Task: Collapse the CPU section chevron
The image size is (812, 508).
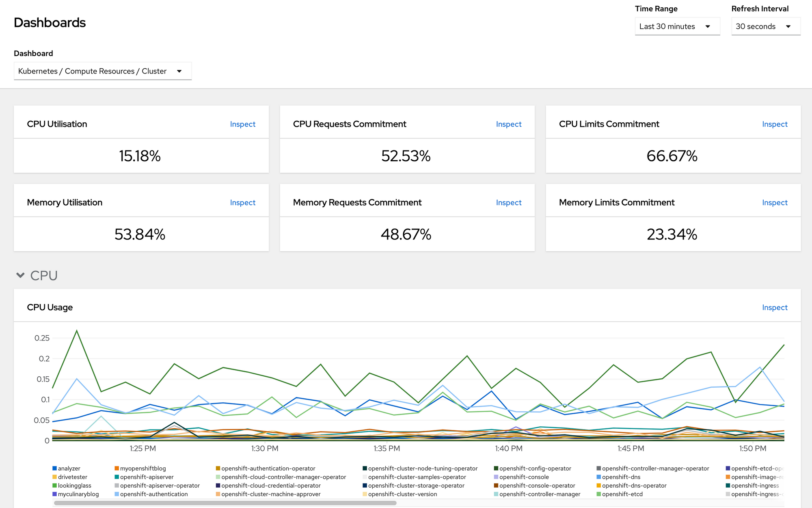Action: (x=20, y=276)
